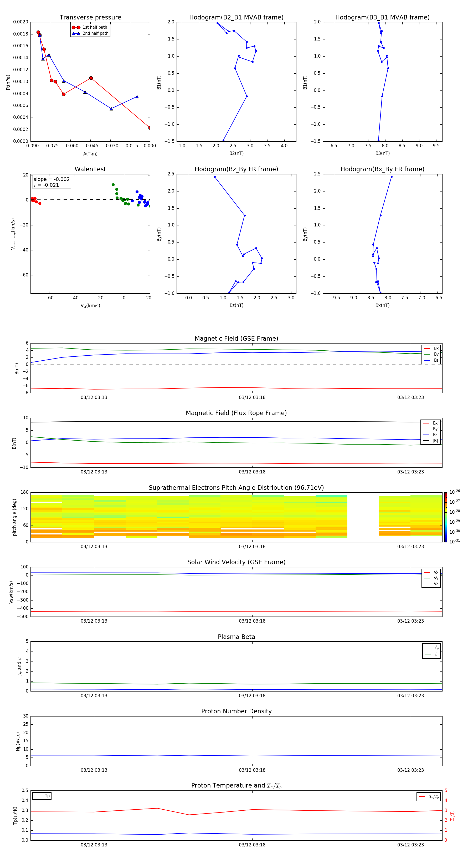473x868 pixels.
Task: Click the "Proton Number Density" title
Action: point(236,711)
